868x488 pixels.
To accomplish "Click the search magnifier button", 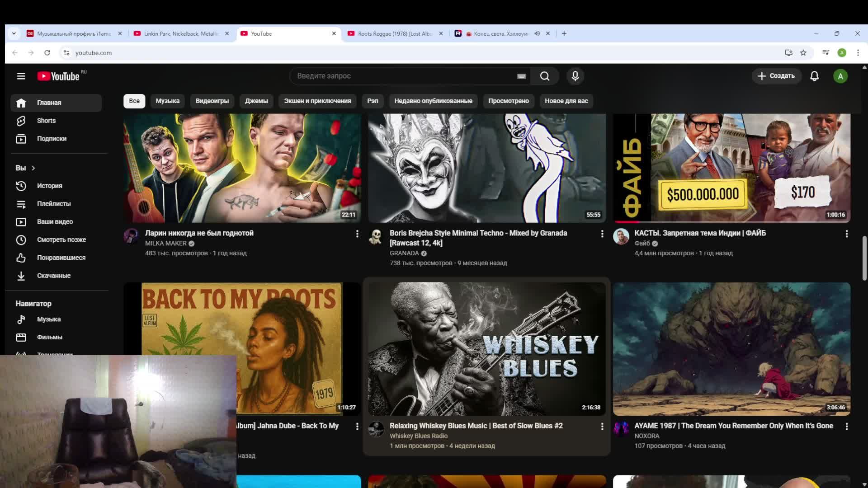I will 545,76.
